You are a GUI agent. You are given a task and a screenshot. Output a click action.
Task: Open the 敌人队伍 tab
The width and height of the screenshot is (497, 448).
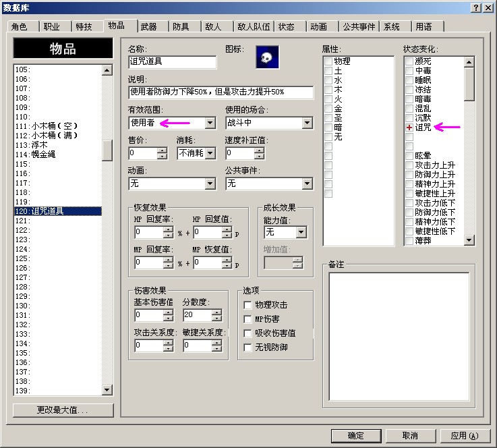(254, 26)
